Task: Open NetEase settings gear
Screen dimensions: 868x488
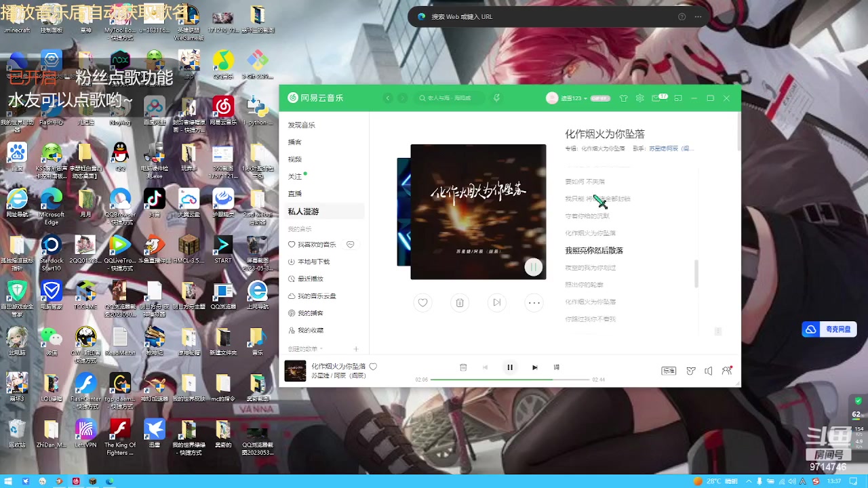Action: pos(639,98)
